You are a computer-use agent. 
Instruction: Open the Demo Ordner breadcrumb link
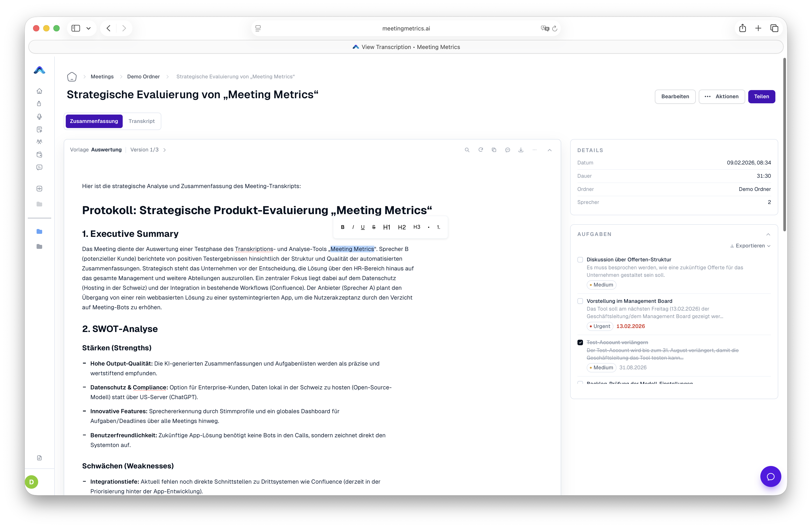(143, 77)
